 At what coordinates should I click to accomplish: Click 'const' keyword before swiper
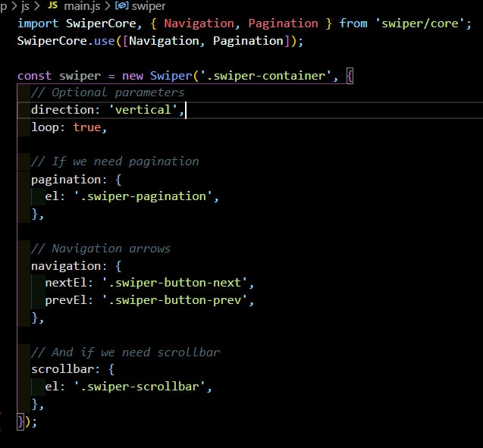tap(34, 76)
